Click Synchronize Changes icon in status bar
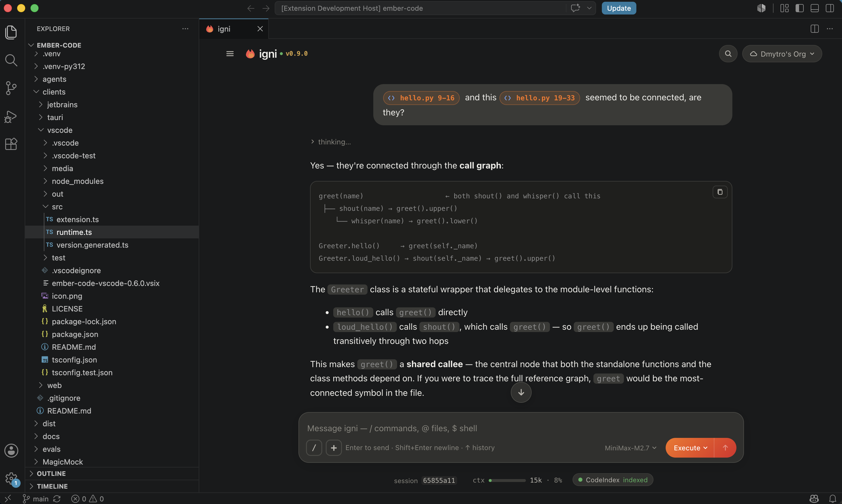Viewport: 842px width, 504px height. click(x=57, y=498)
